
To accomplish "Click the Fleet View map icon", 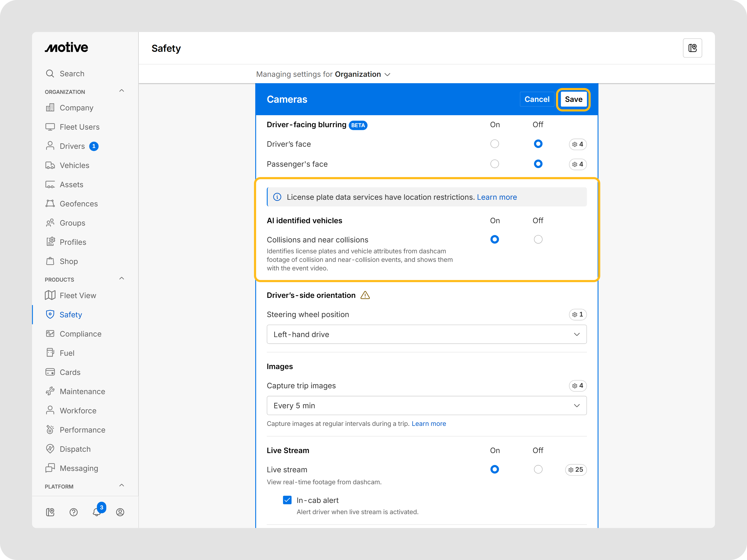I will (50, 295).
